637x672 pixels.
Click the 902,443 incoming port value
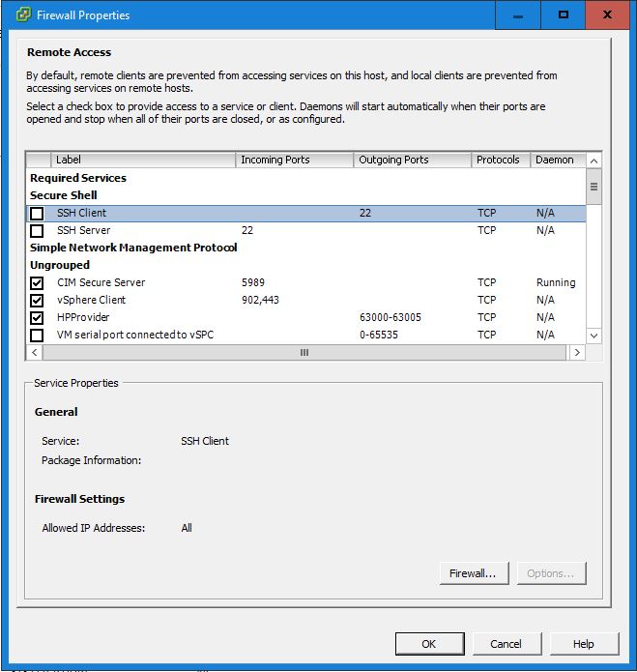click(260, 300)
